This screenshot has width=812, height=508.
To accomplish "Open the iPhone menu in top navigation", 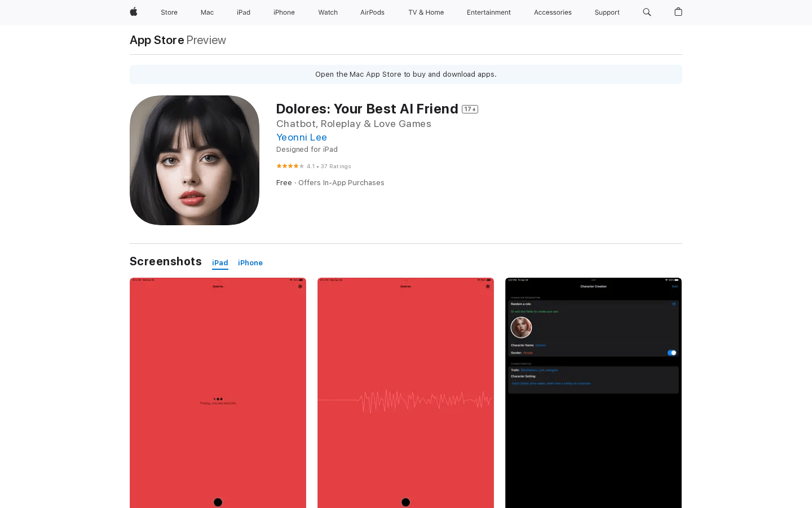I will coord(284,12).
